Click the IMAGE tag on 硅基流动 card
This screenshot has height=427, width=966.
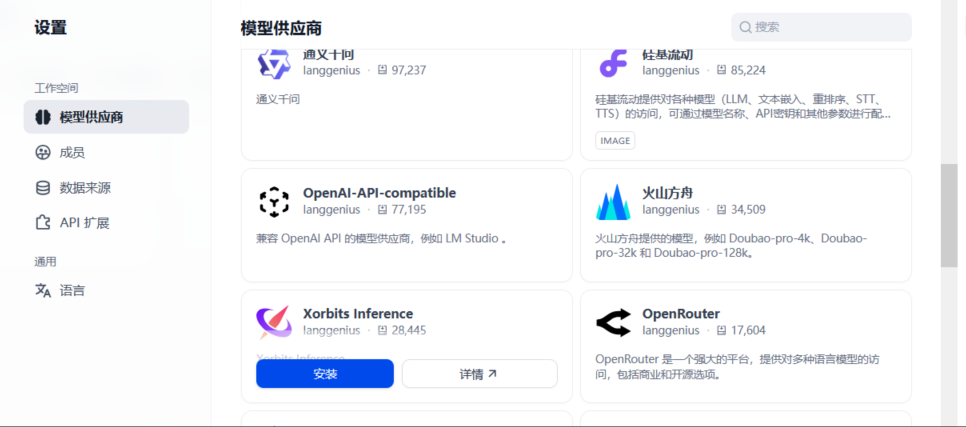(x=615, y=140)
